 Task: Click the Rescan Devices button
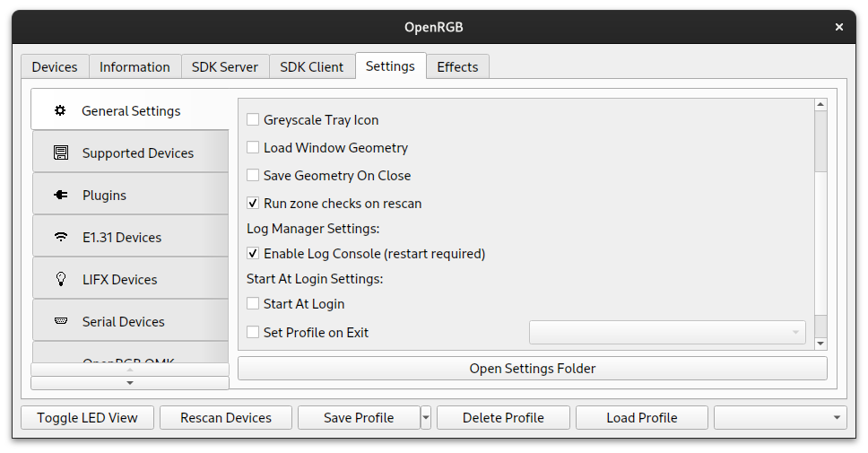226,417
